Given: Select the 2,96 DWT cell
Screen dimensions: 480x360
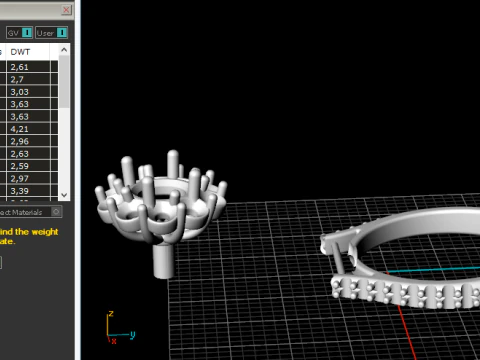Looking at the screenshot, I should 28,141.
